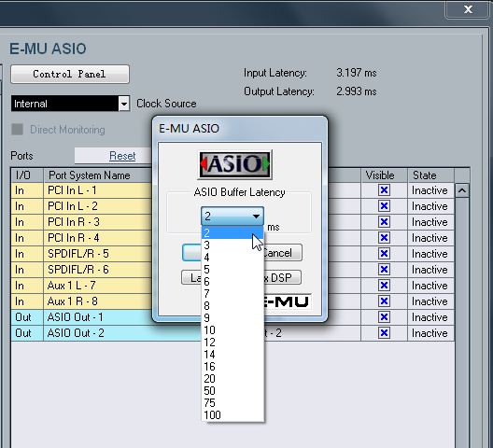493x448 pixels.
Task: Toggle Visible checkbox for ASIO Out - 1
Action: tap(384, 317)
